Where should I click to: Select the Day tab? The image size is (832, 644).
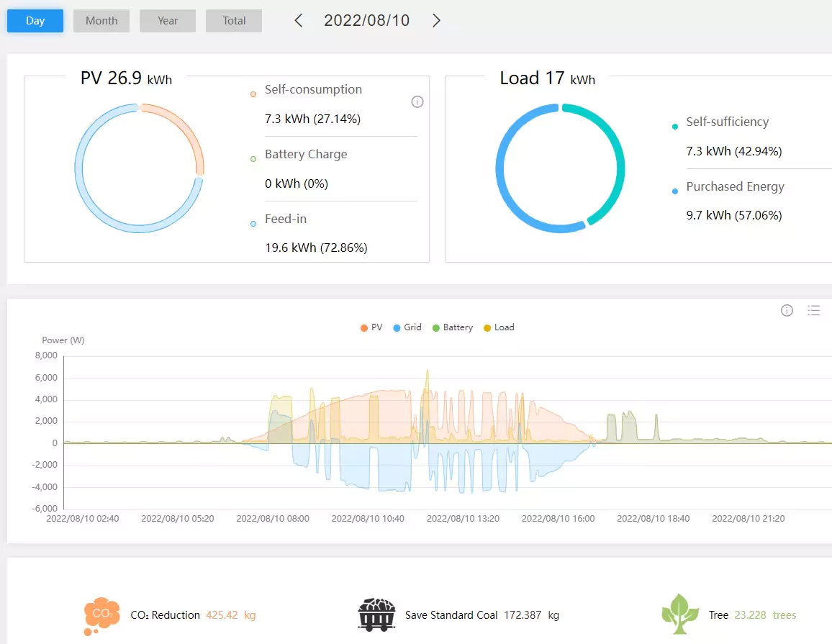tap(35, 21)
